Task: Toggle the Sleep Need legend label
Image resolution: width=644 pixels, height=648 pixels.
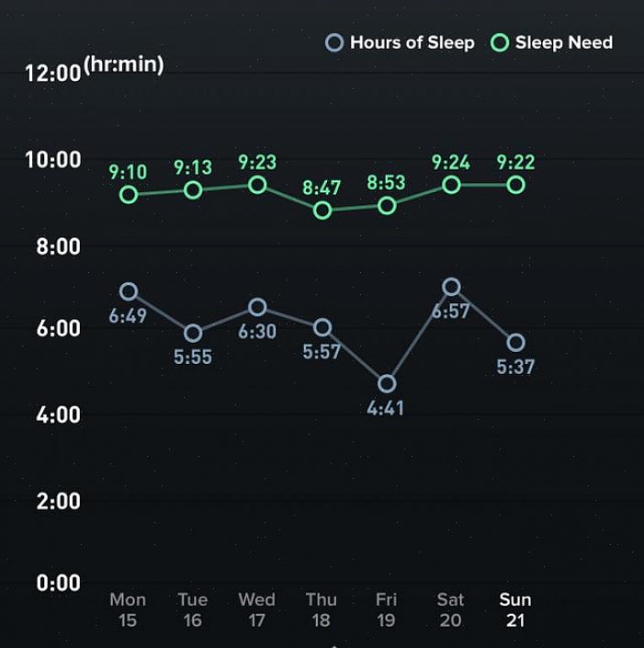Action: click(563, 42)
